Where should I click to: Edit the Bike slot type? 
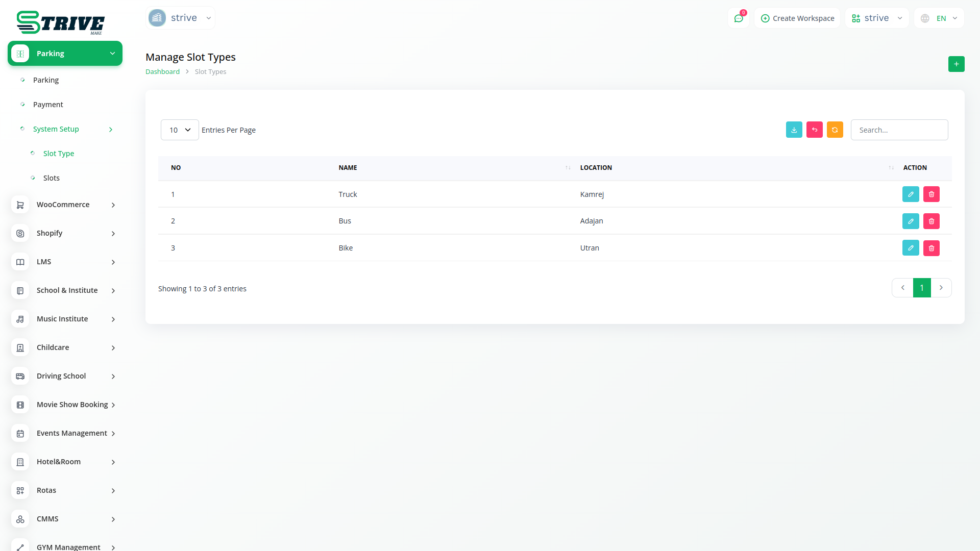[910, 248]
